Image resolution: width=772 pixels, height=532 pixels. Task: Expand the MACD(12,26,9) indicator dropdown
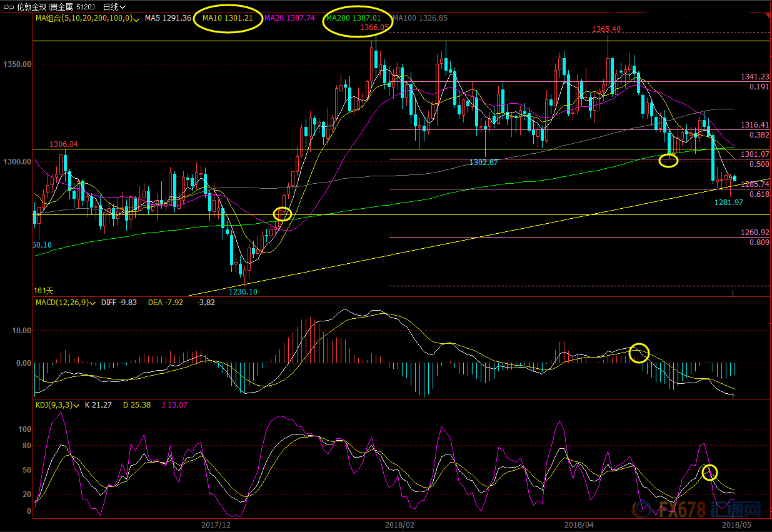pyautogui.click(x=93, y=303)
